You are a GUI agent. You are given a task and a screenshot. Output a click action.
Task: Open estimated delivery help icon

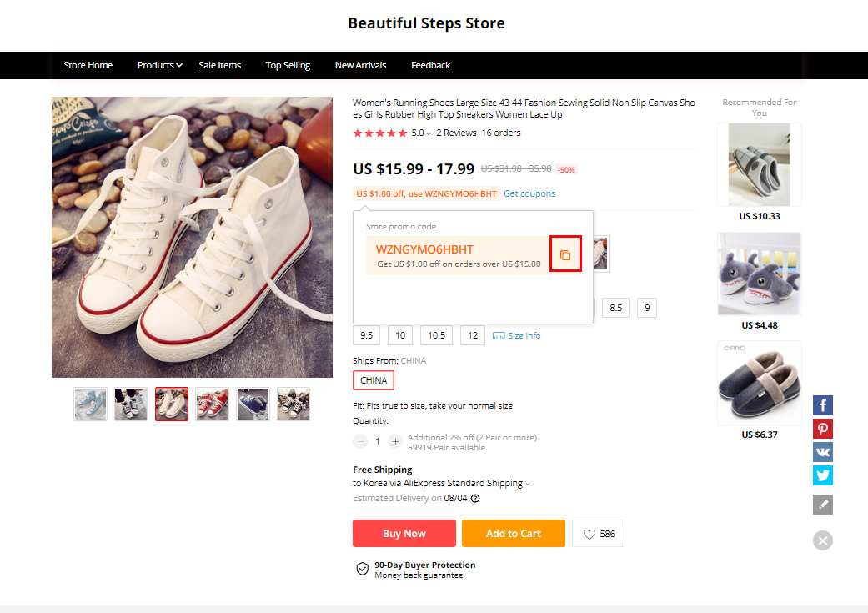(x=475, y=499)
